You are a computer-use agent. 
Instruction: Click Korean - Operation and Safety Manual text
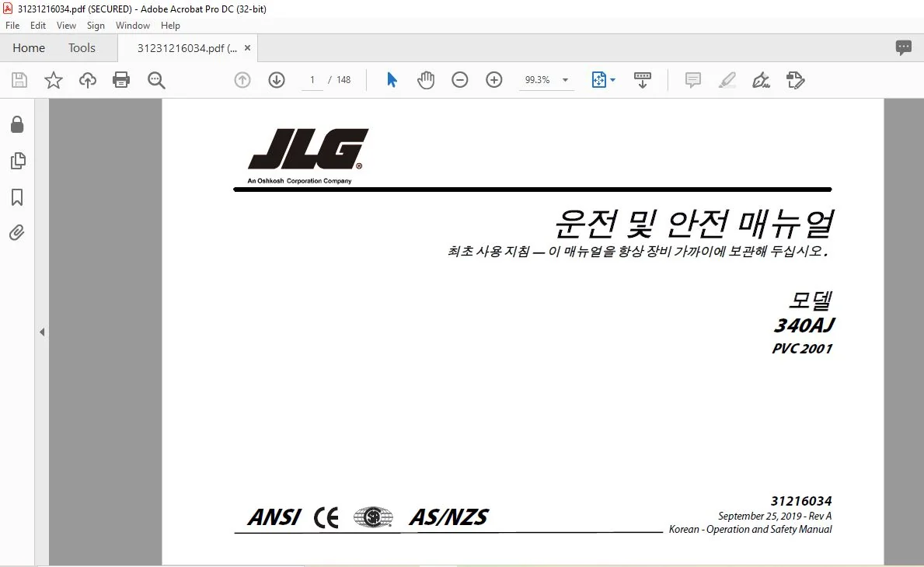750,529
